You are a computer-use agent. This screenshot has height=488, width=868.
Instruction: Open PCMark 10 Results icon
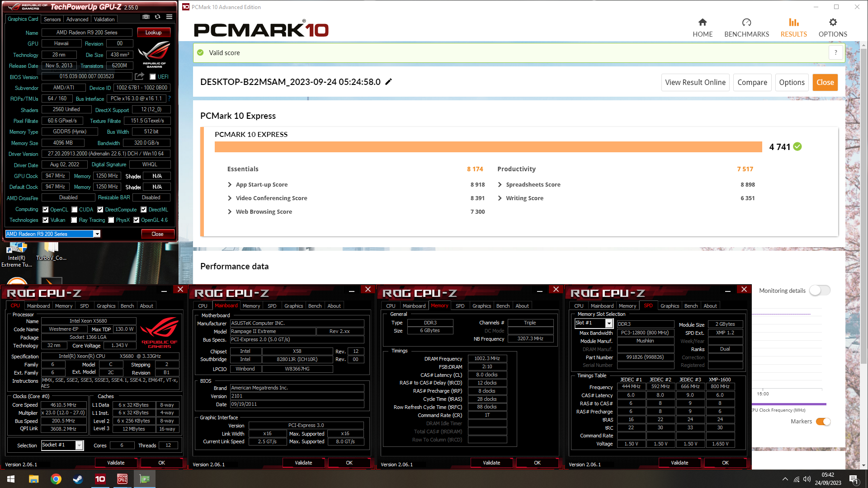[x=793, y=22]
